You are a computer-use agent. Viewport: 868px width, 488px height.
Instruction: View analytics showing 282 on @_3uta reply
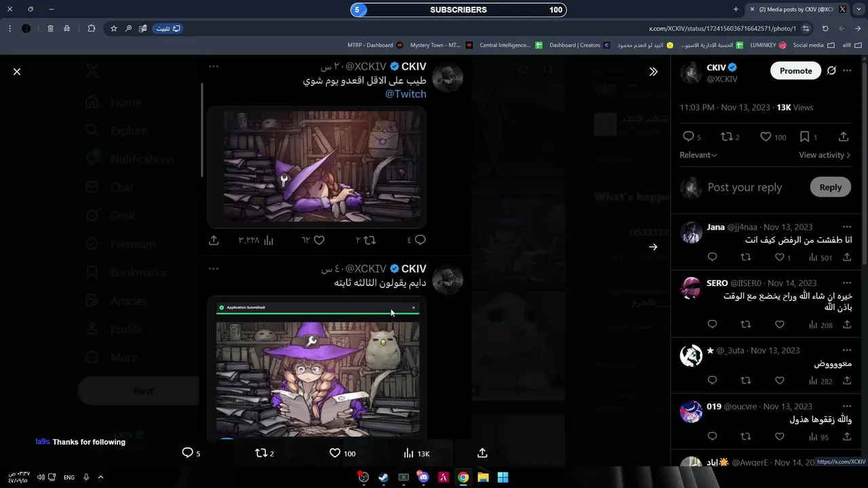point(820,381)
